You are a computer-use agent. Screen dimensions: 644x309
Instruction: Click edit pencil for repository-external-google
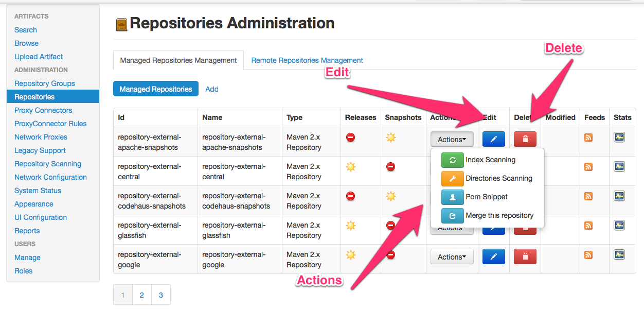click(x=493, y=256)
